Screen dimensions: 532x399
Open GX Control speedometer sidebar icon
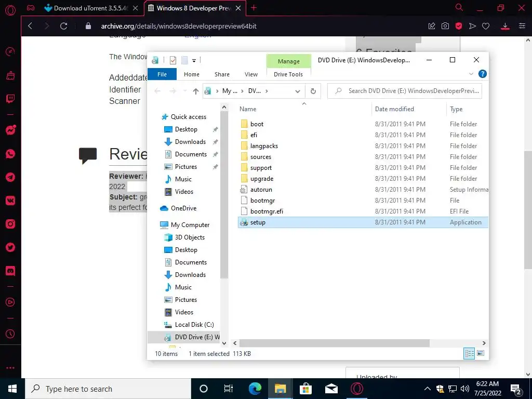10,51
